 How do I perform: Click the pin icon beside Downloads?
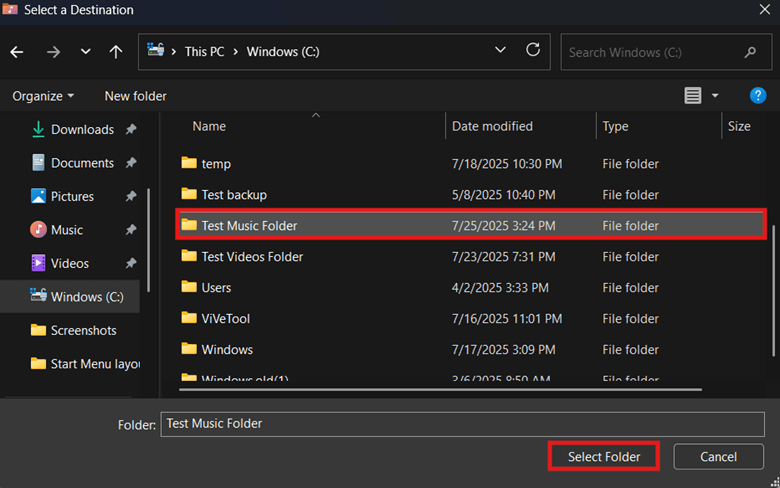pos(131,129)
